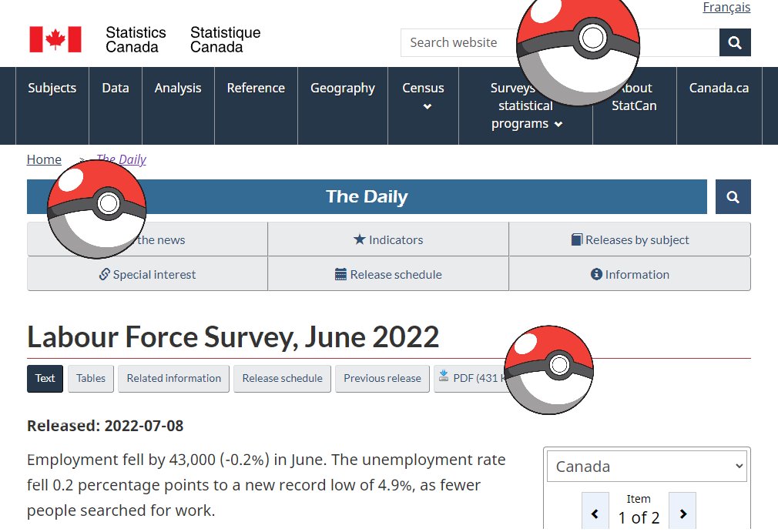Switch to Français language
The width and height of the screenshot is (778, 532).
click(x=726, y=7)
